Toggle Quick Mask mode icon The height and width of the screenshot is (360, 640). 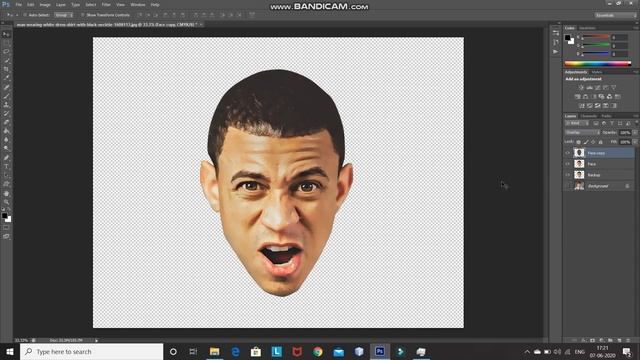coord(6,228)
